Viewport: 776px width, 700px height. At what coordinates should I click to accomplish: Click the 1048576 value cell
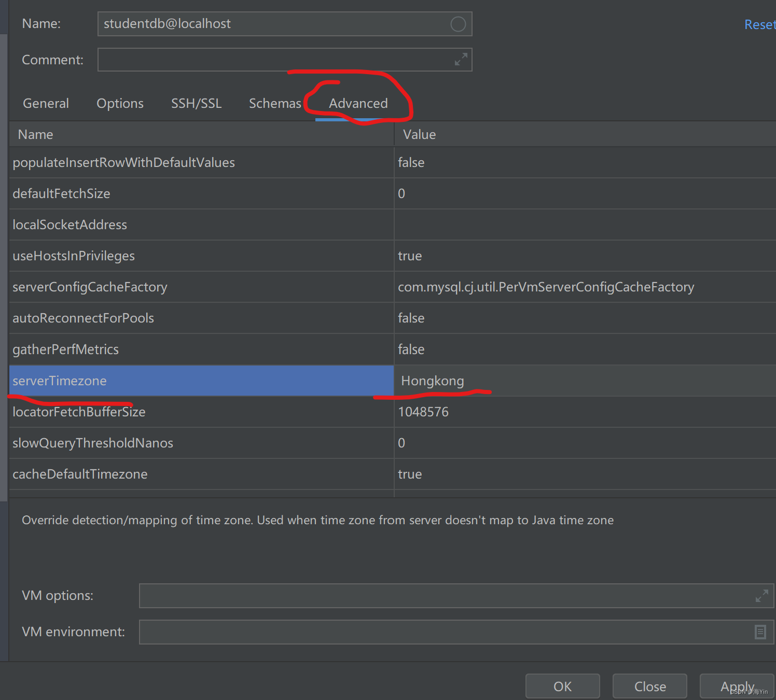[585, 412]
